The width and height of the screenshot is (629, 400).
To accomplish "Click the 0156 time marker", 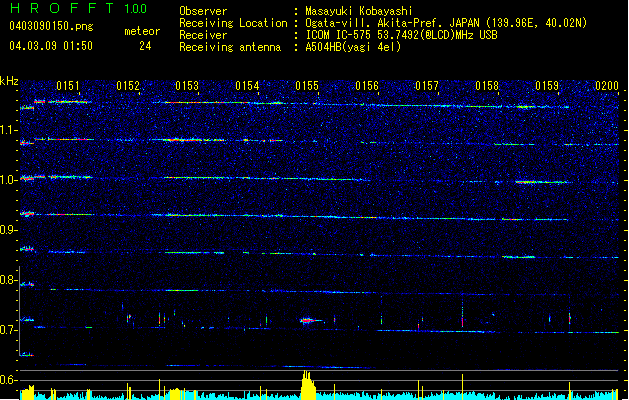I will click(367, 86).
